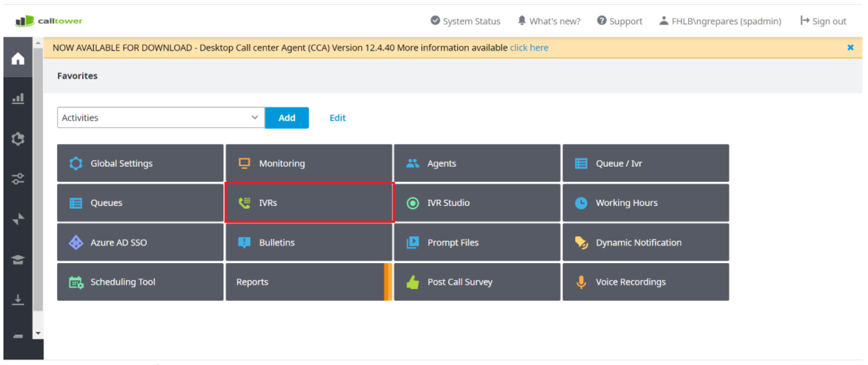Open the graduation cap training sidebar icon
The height and width of the screenshot is (365, 868).
[x=18, y=260]
